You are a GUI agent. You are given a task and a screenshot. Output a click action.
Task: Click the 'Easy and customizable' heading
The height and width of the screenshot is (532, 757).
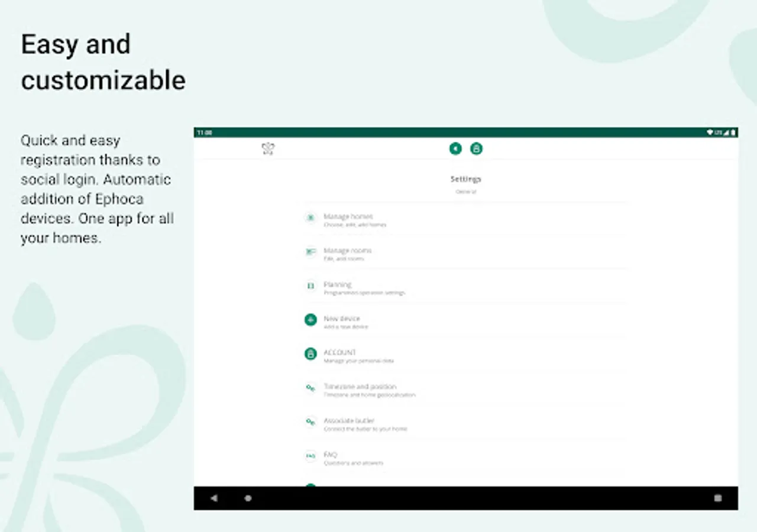103,62
